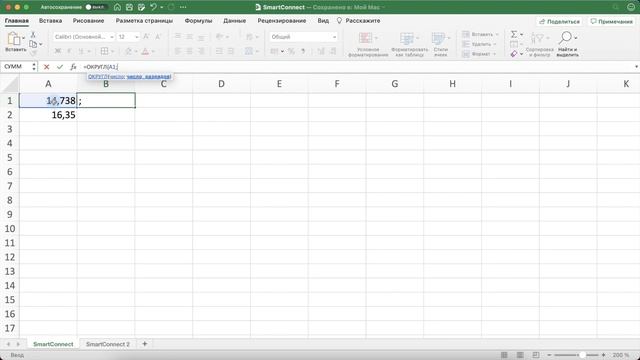Viewport: 640px width, 360px height.
Task: Expand the Undo history arrow
Action: click(x=162, y=7)
